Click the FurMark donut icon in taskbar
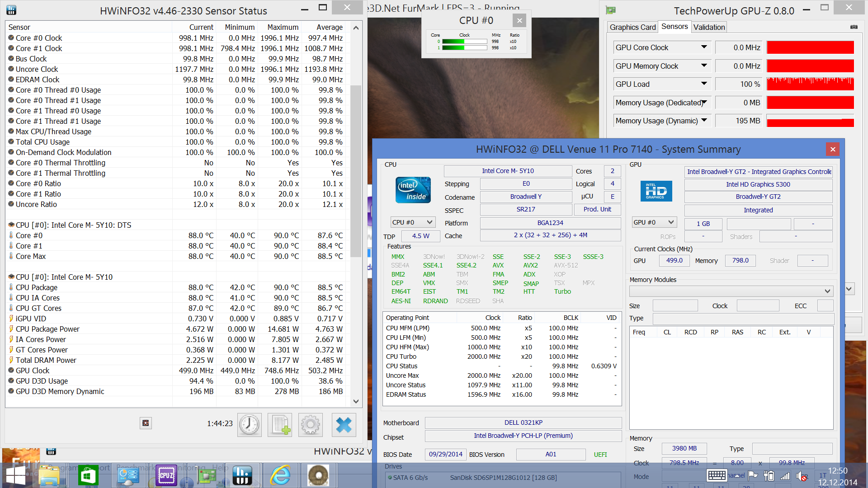 [x=318, y=475]
